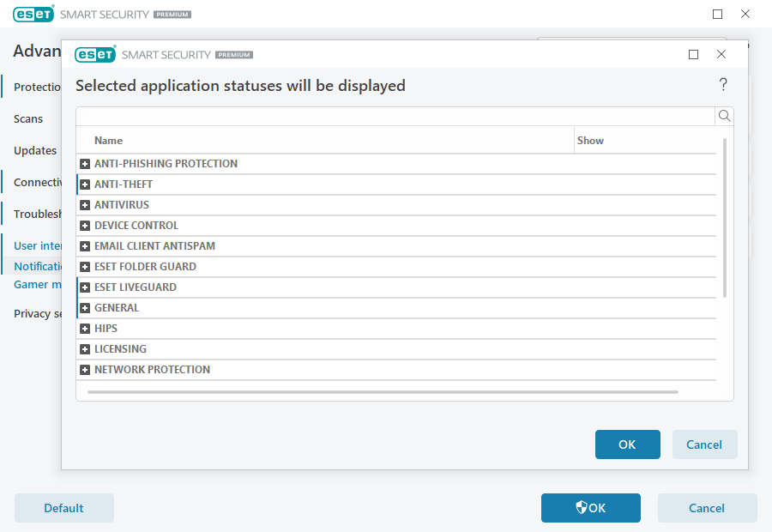Open the Protections section in the sidebar
This screenshot has width=772, height=532.
point(38,88)
